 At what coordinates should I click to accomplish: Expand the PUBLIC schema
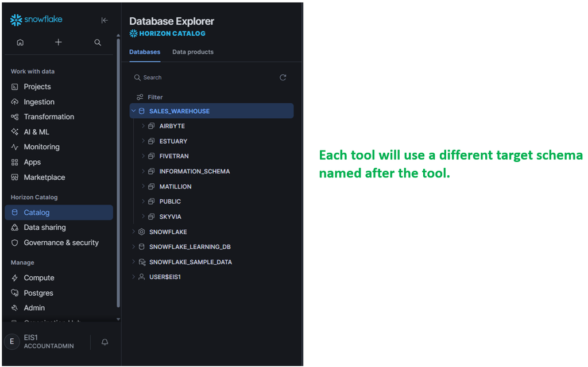point(143,201)
